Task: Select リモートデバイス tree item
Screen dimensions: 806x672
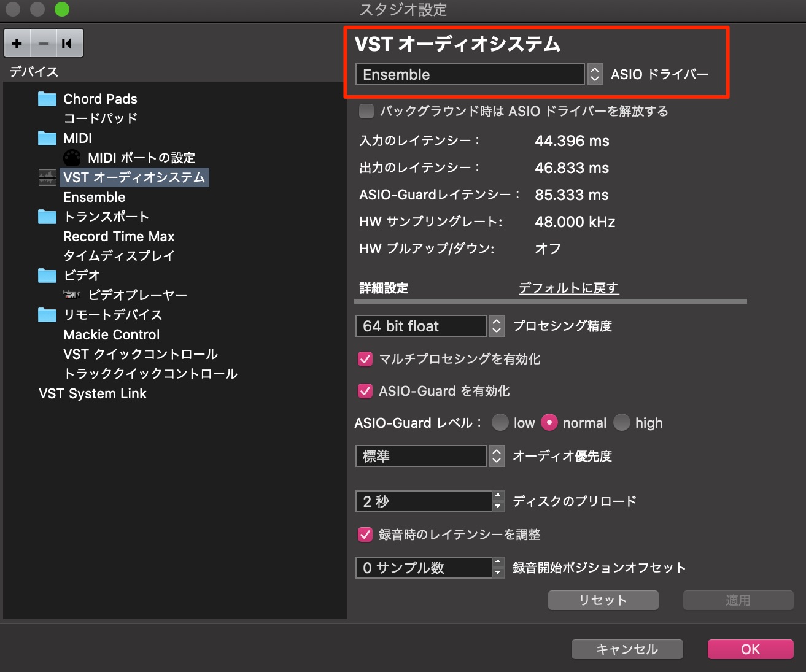Action: point(113,315)
